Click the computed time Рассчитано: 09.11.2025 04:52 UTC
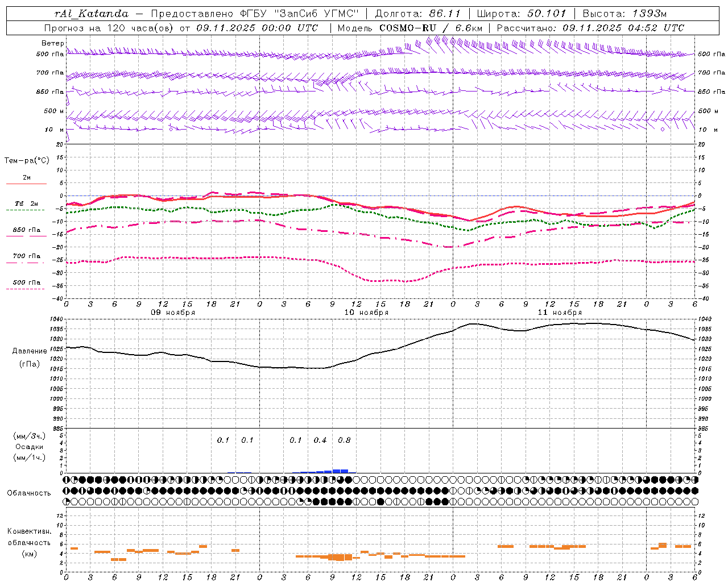This screenshot has height=582, width=728. (x=590, y=28)
